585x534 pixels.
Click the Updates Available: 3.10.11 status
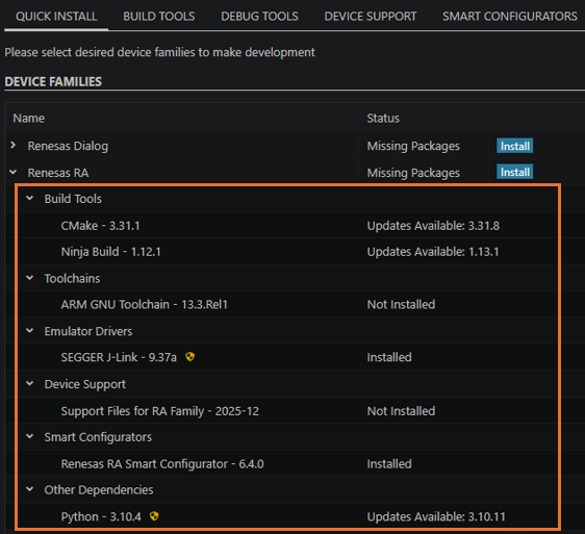[x=436, y=516]
